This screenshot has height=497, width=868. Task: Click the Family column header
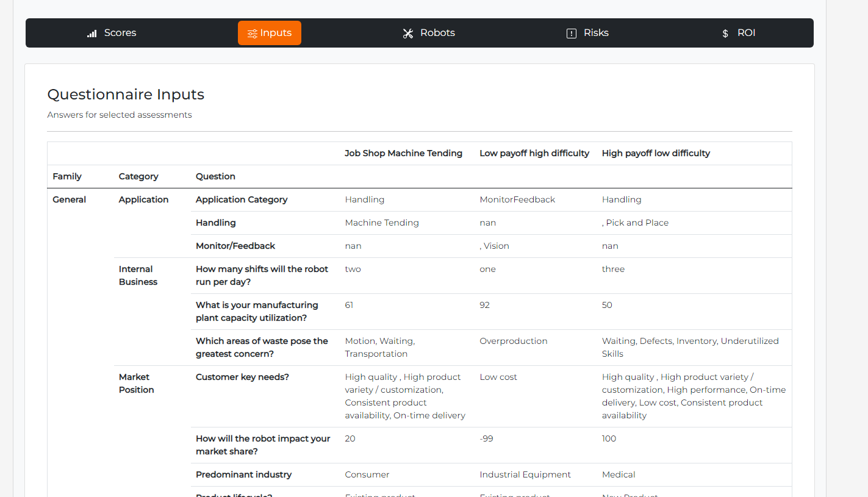(67, 176)
